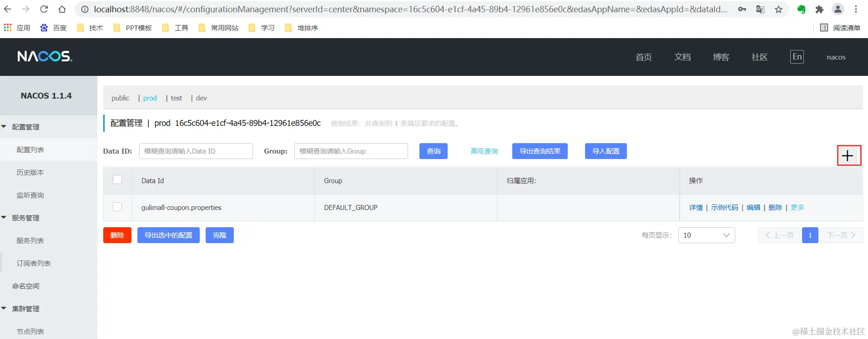Open the browser home page icon
868x339 pixels.
[62, 9]
